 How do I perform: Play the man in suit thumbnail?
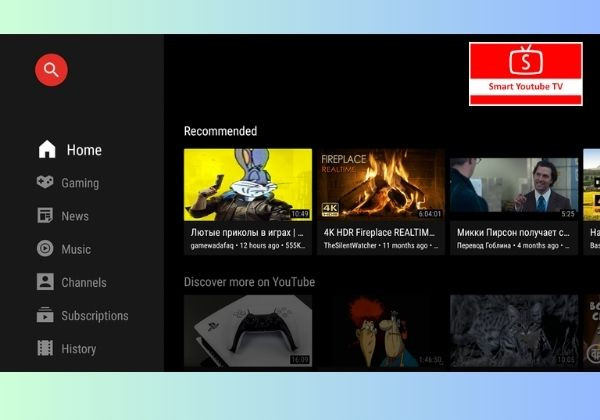514,185
